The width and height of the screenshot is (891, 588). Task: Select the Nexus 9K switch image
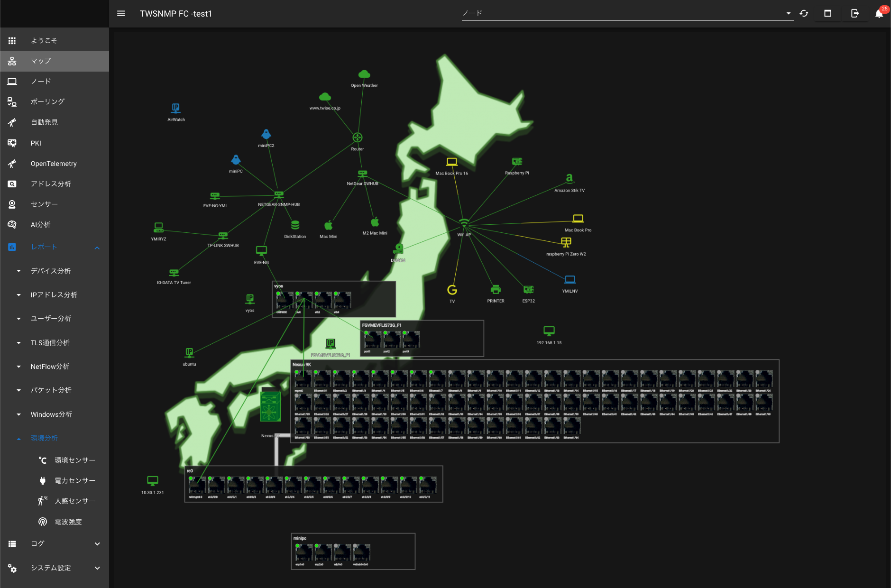(x=270, y=406)
